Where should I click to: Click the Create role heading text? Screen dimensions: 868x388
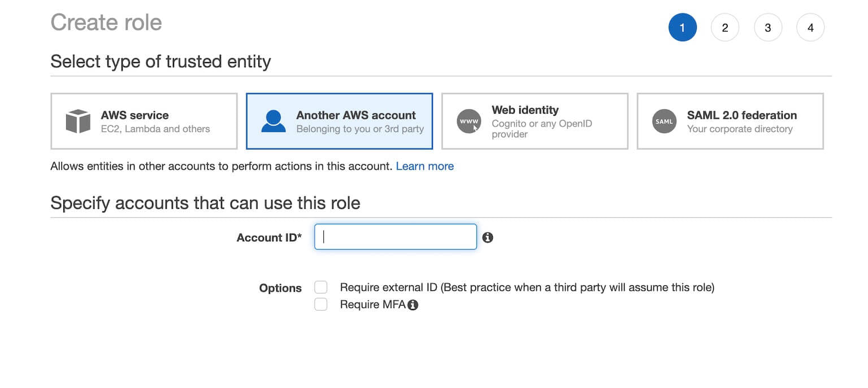tap(106, 23)
